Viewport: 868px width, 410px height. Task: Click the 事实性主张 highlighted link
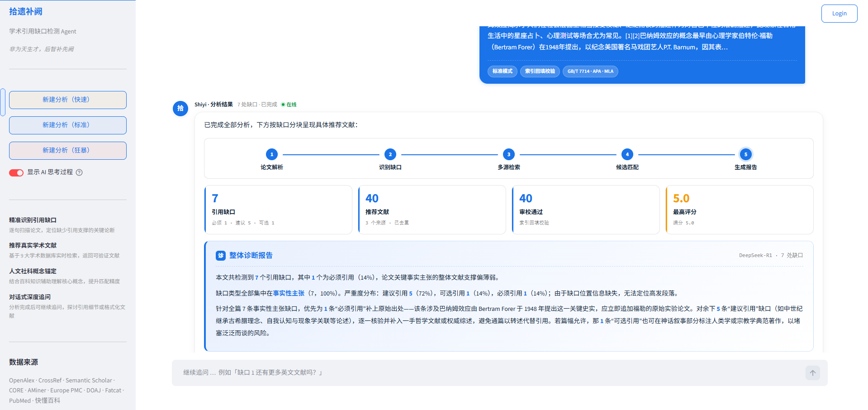(x=289, y=293)
